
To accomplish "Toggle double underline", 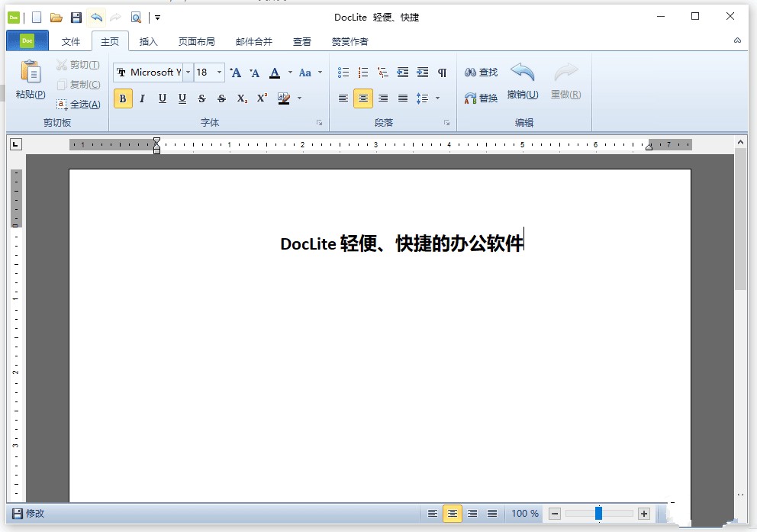I will point(182,98).
